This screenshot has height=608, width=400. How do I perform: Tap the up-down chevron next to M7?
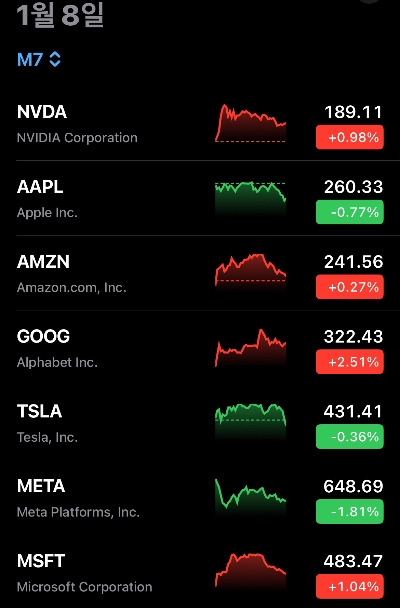coord(55,59)
